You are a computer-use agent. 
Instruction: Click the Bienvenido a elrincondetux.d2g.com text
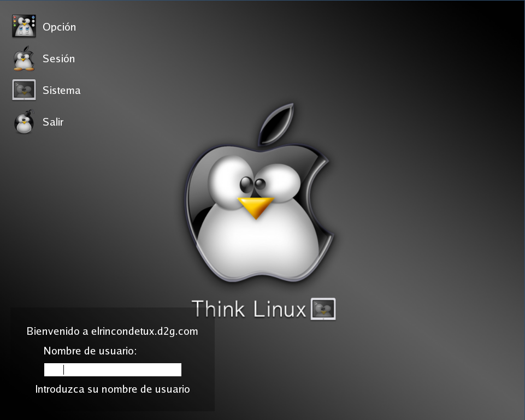click(x=112, y=332)
